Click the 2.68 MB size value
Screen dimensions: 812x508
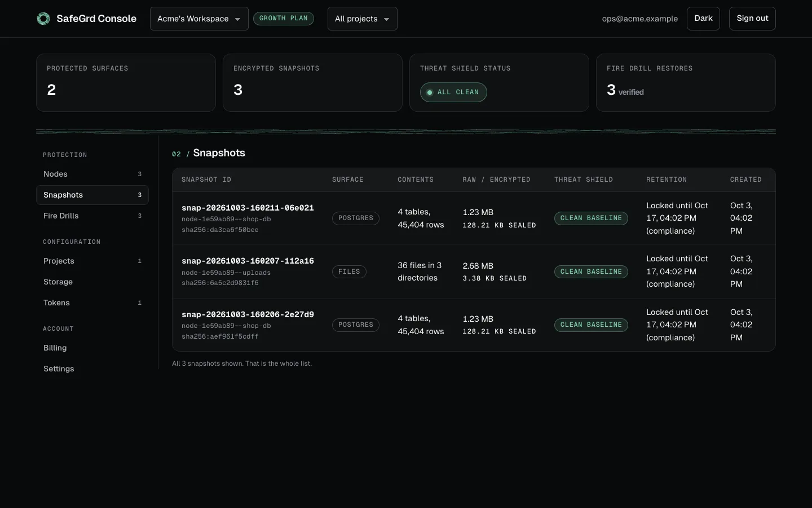tap(478, 265)
